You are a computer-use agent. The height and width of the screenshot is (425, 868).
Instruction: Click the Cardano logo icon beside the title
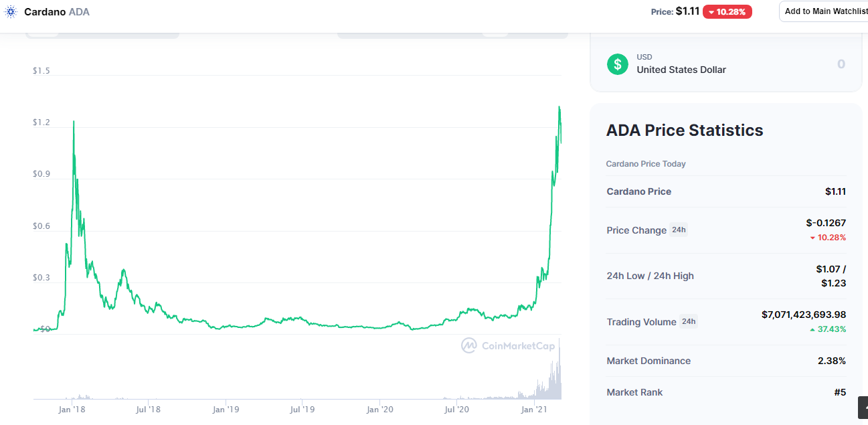(x=11, y=11)
